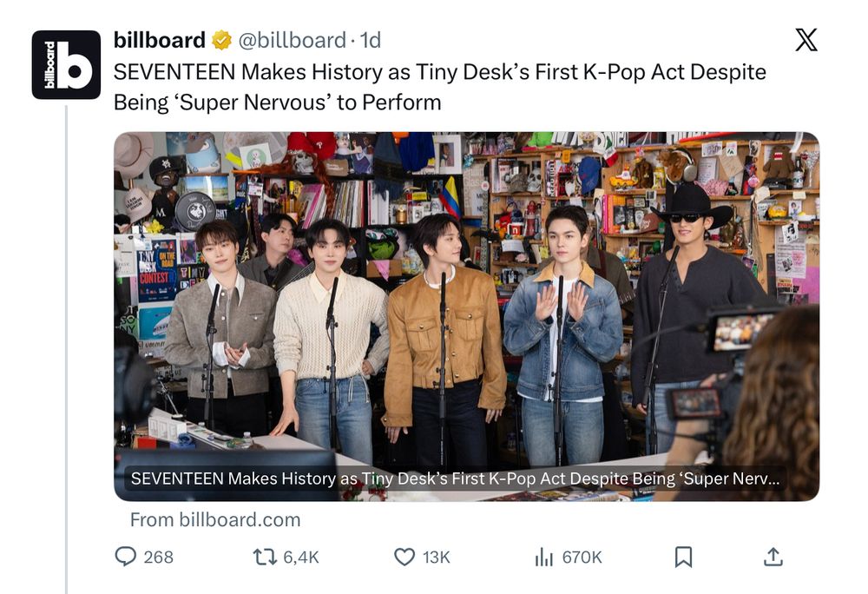Click the 268 replies count

(158, 558)
